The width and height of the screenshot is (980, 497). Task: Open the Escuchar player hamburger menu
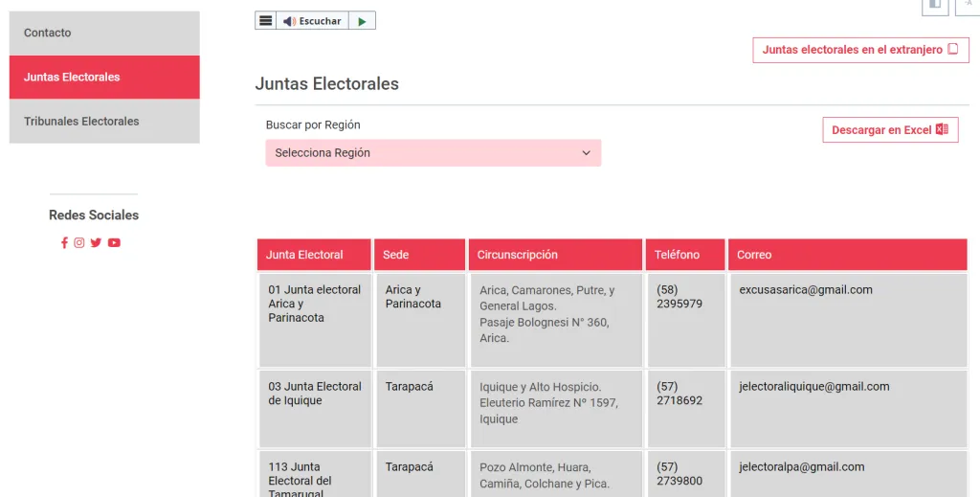tap(266, 21)
